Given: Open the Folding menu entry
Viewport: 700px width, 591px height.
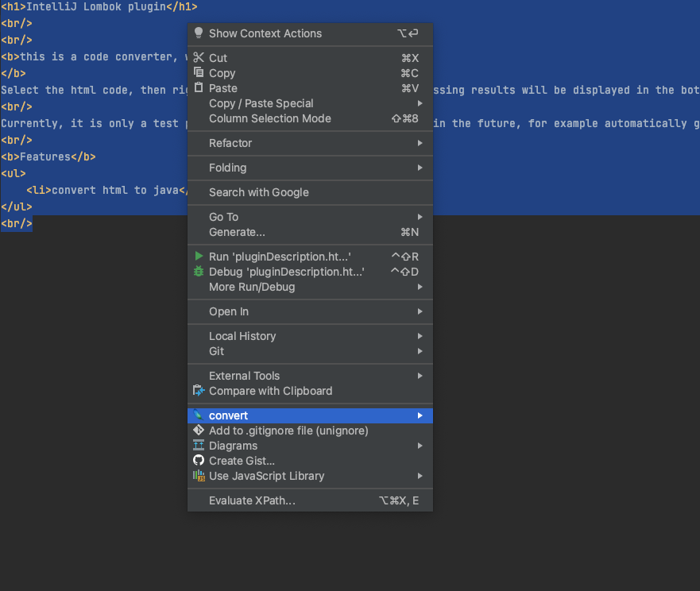Looking at the screenshot, I should pyautogui.click(x=310, y=168).
